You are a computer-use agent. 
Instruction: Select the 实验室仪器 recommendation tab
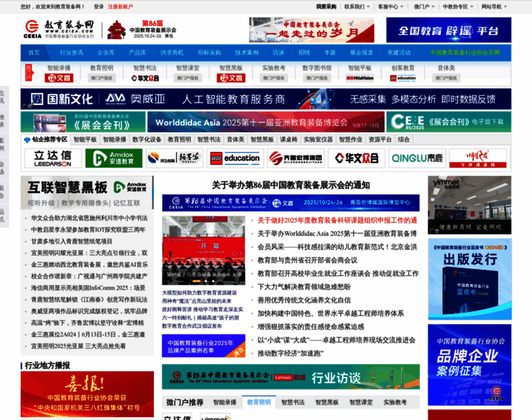pos(318,139)
